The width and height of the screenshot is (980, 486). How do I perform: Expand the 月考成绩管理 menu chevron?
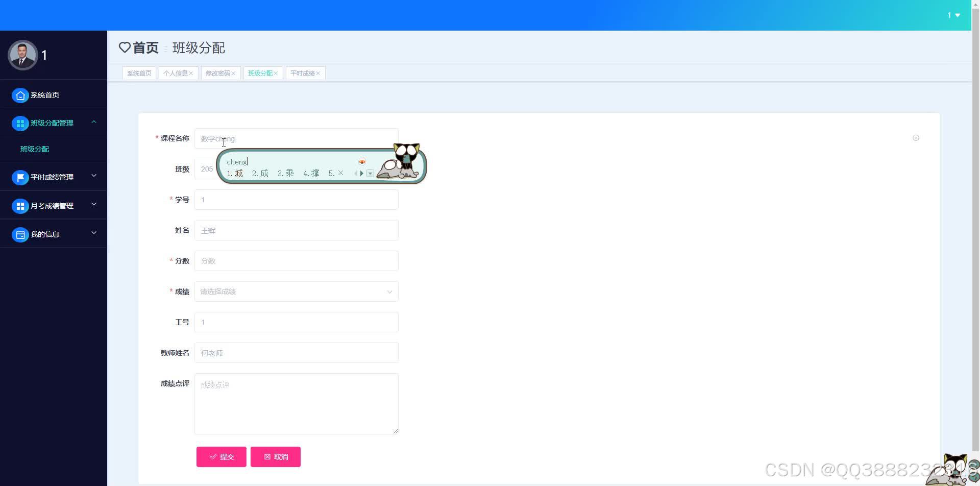click(x=94, y=205)
